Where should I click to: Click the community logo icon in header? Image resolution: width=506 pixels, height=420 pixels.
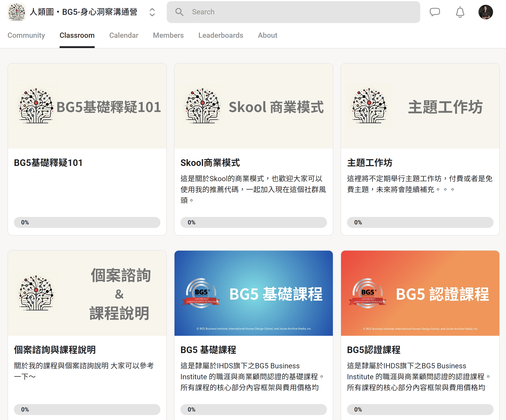(x=16, y=12)
